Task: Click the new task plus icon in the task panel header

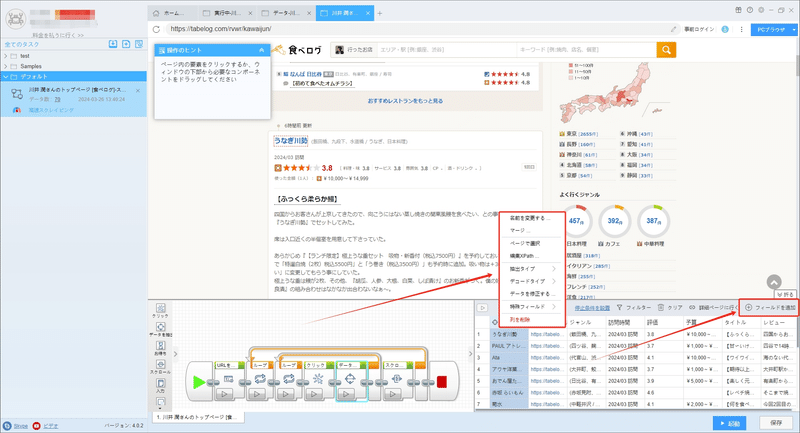Action: 126,44
